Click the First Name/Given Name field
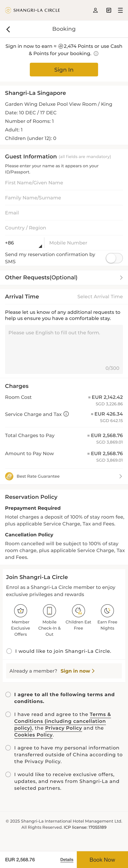The image size is (128, 868). click(64, 183)
